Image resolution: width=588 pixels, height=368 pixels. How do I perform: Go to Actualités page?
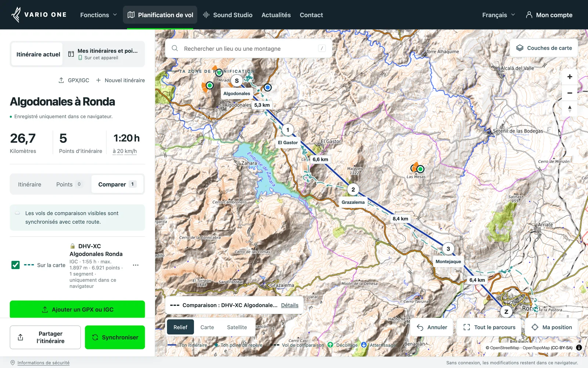click(276, 15)
